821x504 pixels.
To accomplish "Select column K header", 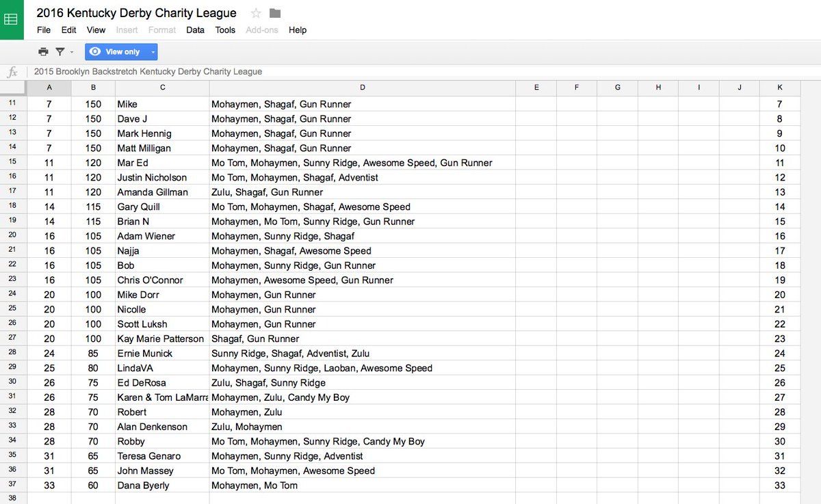I will click(780, 88).
